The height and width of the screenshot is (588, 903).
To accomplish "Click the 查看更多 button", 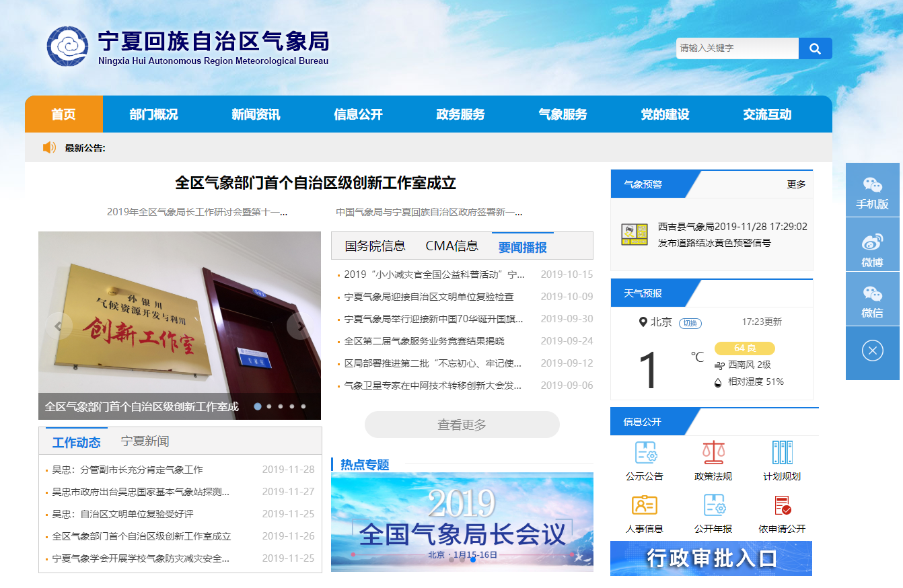I will tap(462, 425).
